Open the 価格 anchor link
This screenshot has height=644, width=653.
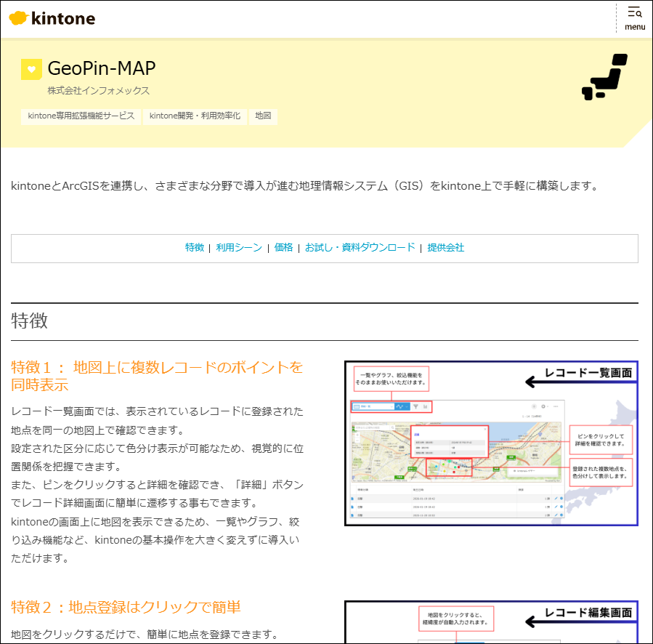[x=283, y=248]
